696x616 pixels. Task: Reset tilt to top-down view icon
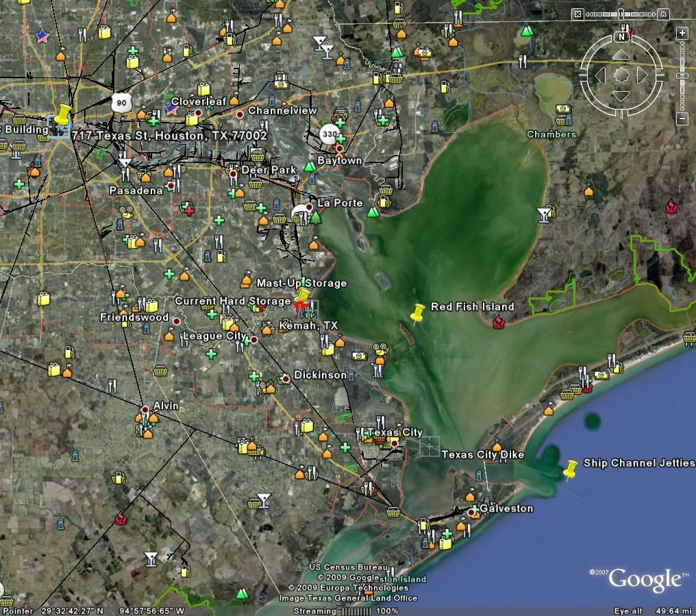point(577,14)
